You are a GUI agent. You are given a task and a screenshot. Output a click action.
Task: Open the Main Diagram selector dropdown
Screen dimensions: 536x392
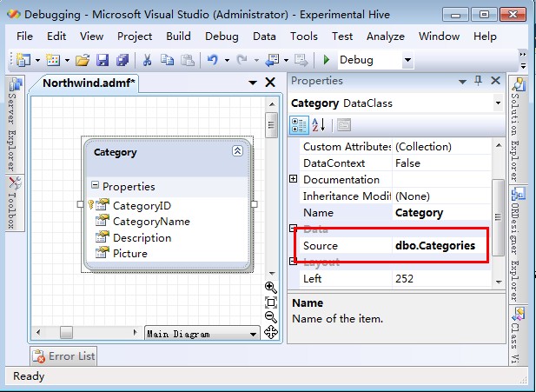(253, 334)
